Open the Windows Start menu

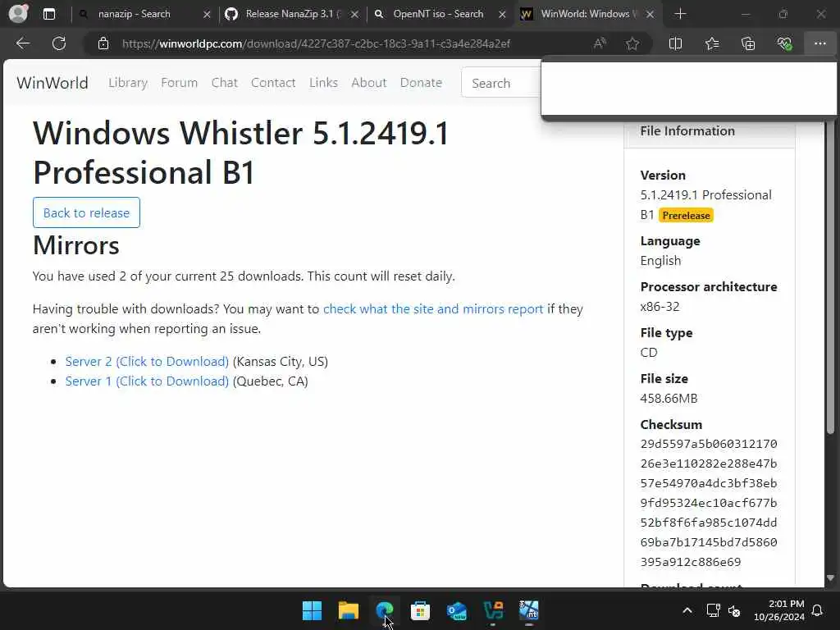point(313,610)
